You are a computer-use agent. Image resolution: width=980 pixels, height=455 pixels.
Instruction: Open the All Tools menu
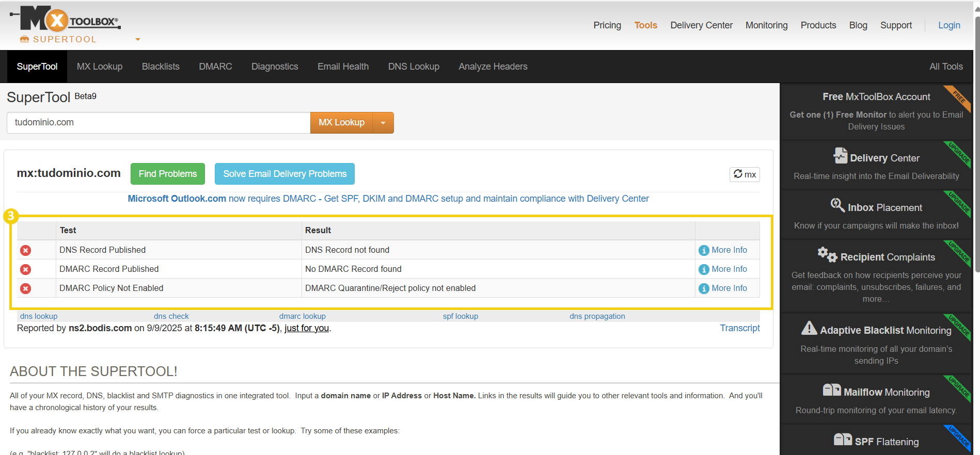pos(945,67)
